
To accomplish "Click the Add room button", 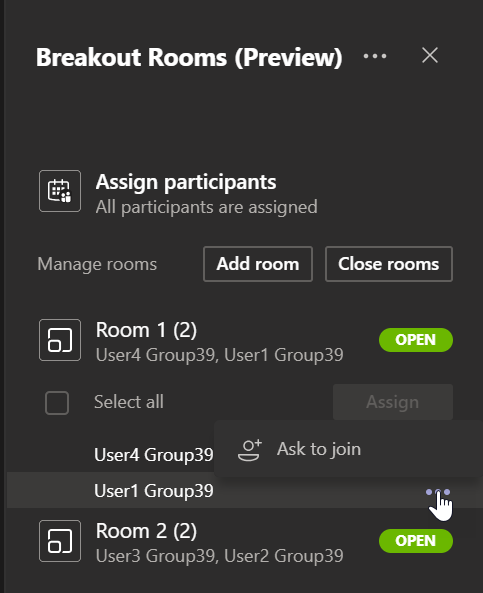I will [258, 264].
